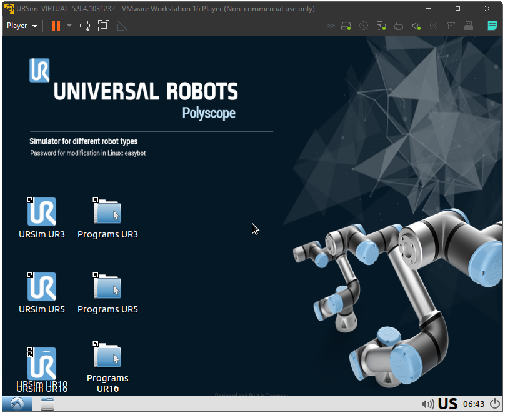Click the archive box device icon
The width and height of the screenshot is (508, 420).
pos(451,26)
